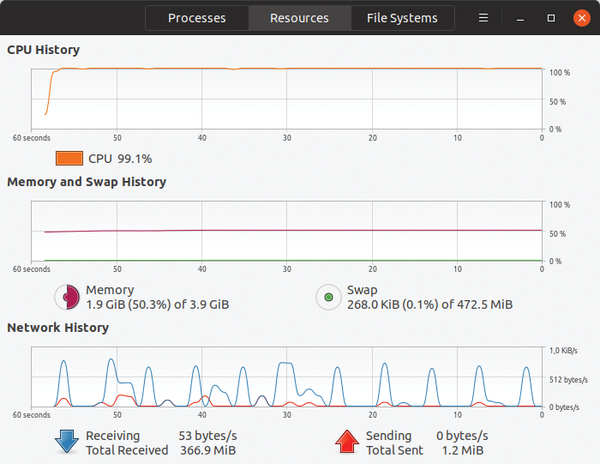Screen dimensions: 600x464
Task: Click the green Swap circle icon
Action: tap(328, 297)
